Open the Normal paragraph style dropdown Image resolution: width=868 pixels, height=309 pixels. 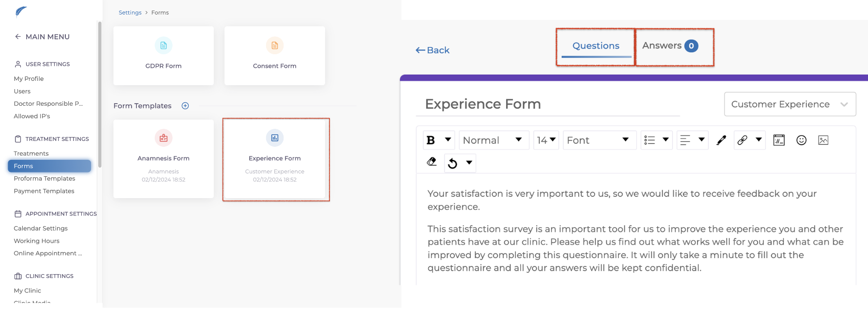(493, 140)
